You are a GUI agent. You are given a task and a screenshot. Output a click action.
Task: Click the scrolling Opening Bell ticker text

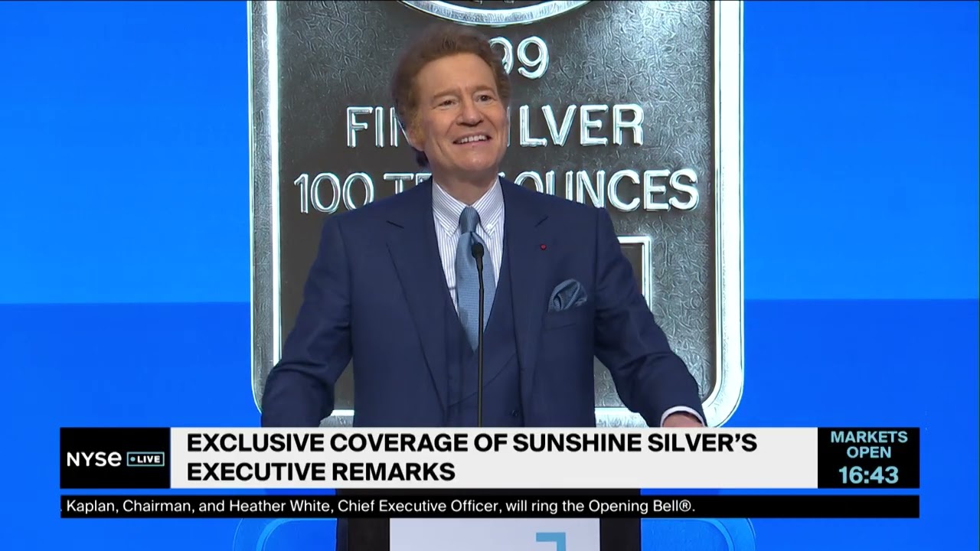point(381,506)
